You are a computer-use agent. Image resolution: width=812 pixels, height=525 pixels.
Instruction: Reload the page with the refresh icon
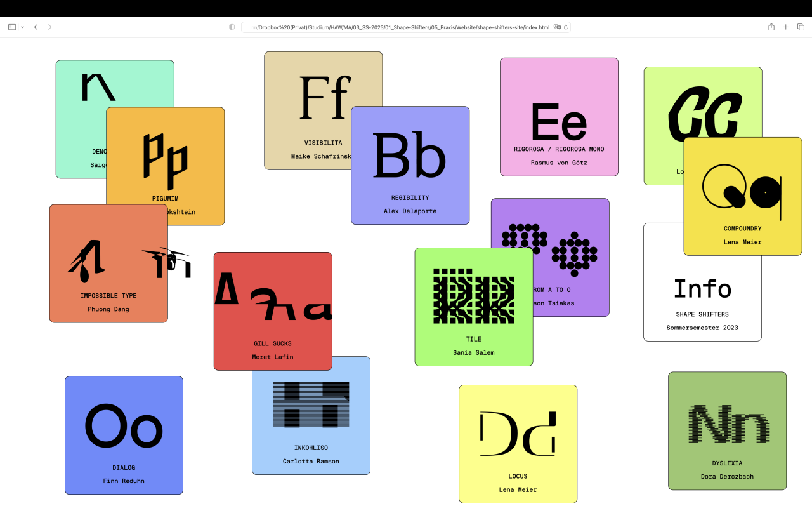pos(566,27)
